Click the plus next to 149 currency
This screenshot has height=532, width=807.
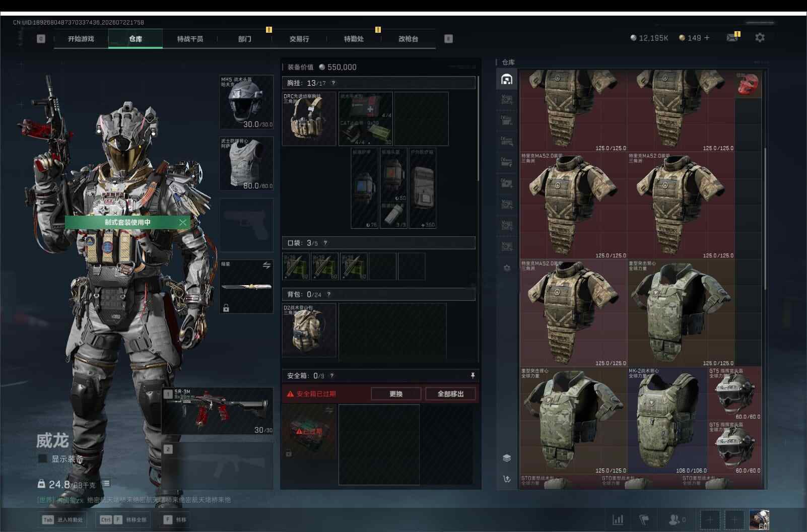pos(707,38)
